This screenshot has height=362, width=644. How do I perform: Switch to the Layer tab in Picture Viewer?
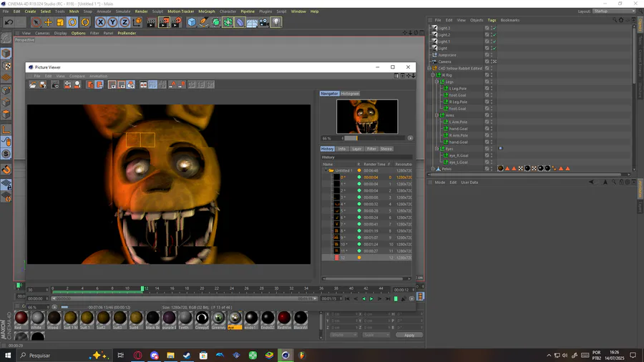356,149
